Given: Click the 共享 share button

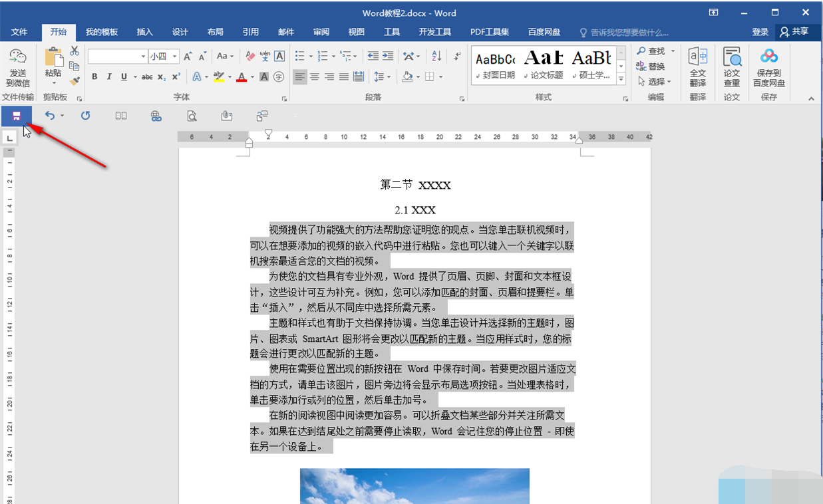Looking at the screenshot, I should [x=794, y=32].
